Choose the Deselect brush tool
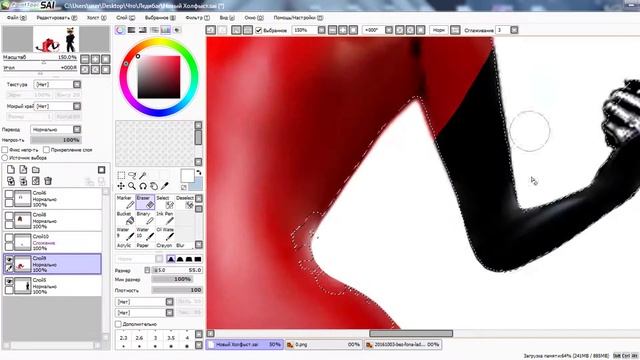 pos(185,202)
